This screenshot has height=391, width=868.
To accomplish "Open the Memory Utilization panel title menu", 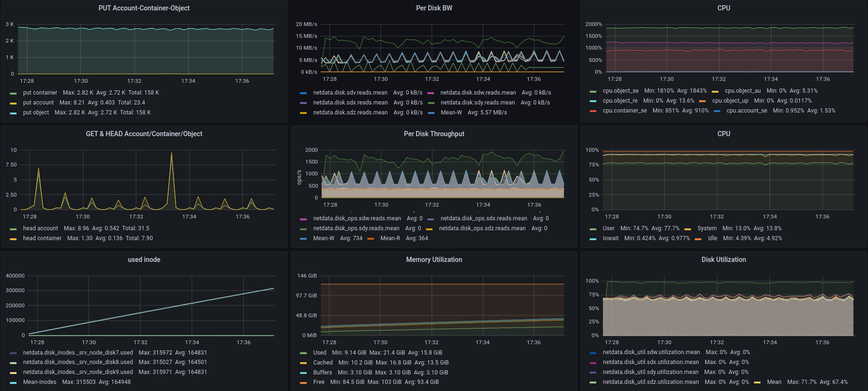I will 434,260.
